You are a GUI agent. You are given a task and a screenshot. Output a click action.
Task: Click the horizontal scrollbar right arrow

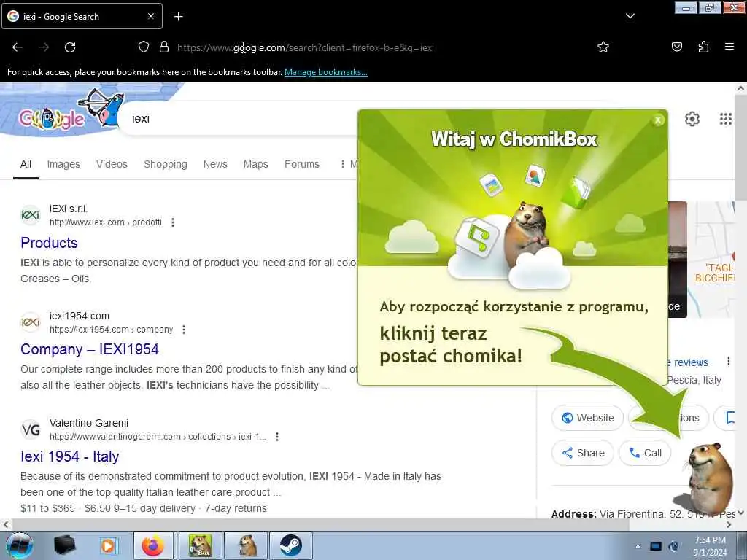729,525
